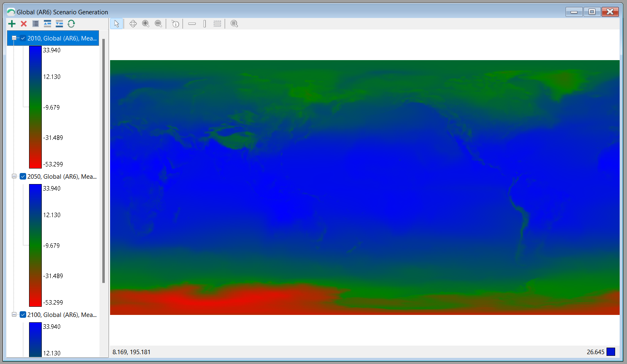
Task: Click the green refresh arrows icon
Action: [x=71, y=24]
